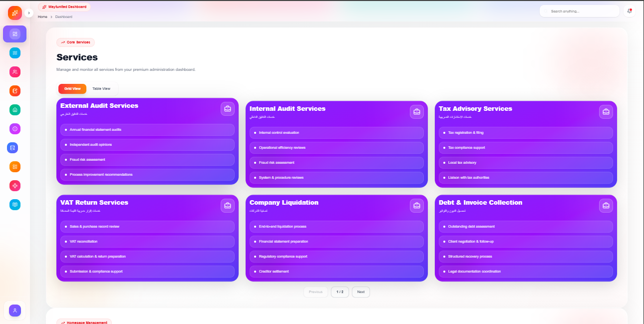This screenshot has height=324, width=644.
Task: Click the Wayfunited Dashboard badge
Action: [x=64, y=7]
